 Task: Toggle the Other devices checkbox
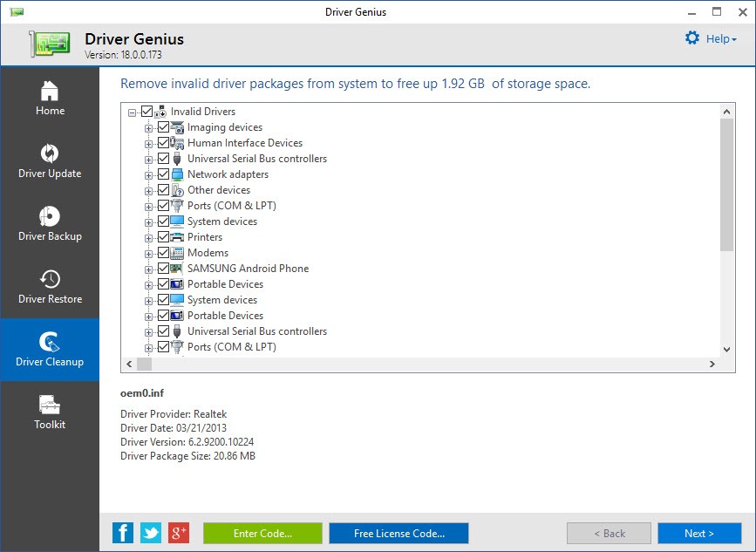[x=163, y=190]
